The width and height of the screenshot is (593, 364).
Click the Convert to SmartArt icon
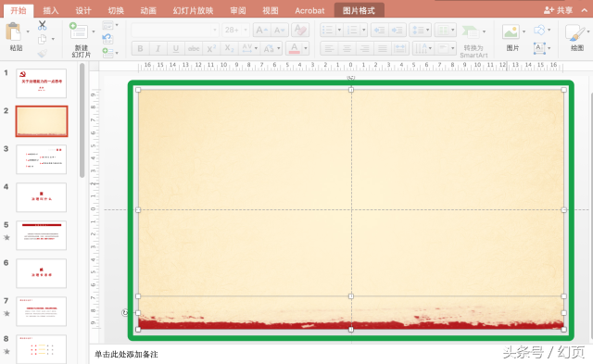[x=470, y=31]
